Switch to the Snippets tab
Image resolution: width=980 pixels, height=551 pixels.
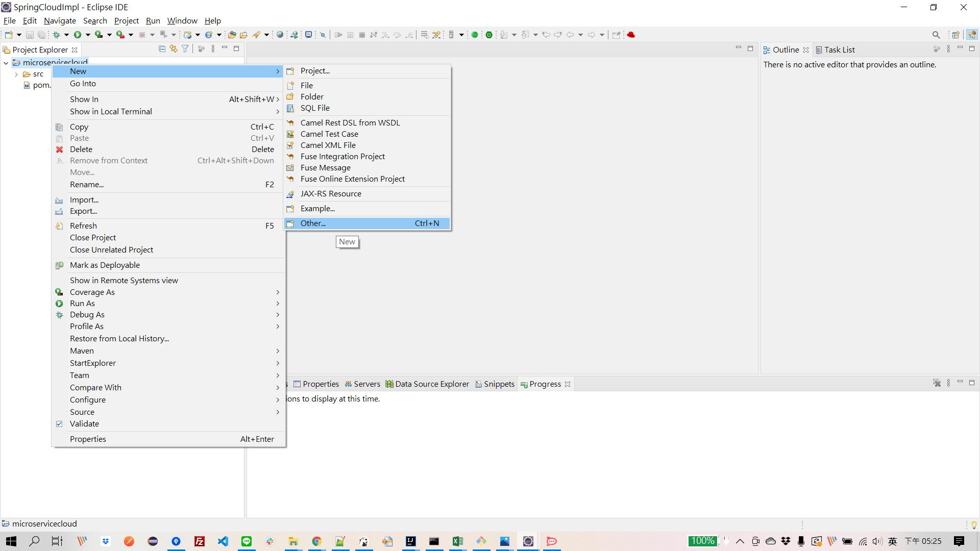click(x=495, y=384)
